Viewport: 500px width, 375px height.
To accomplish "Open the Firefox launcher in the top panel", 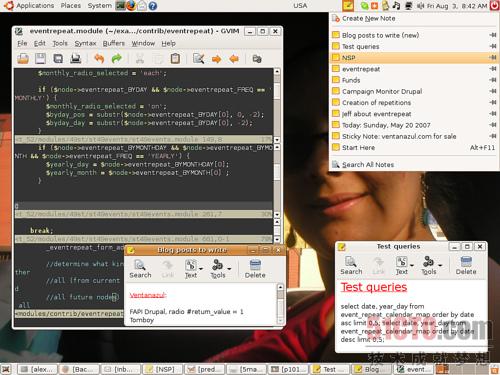I will [131, 6].
